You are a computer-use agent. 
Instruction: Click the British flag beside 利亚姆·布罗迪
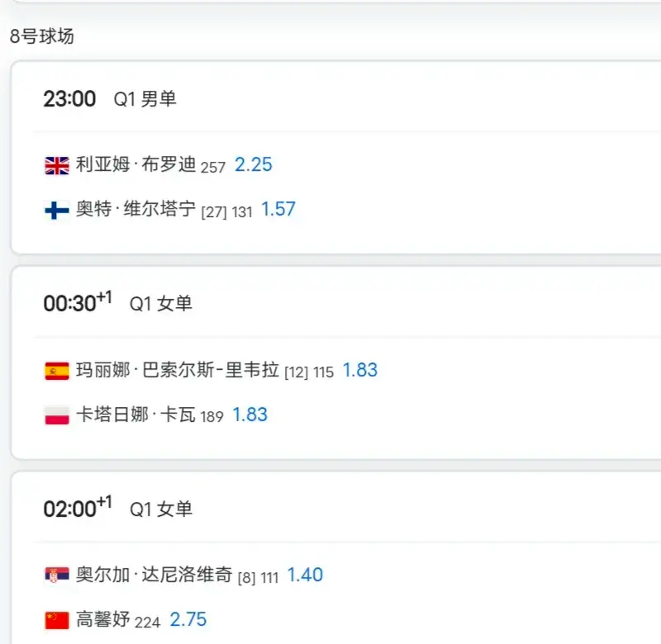57,166
